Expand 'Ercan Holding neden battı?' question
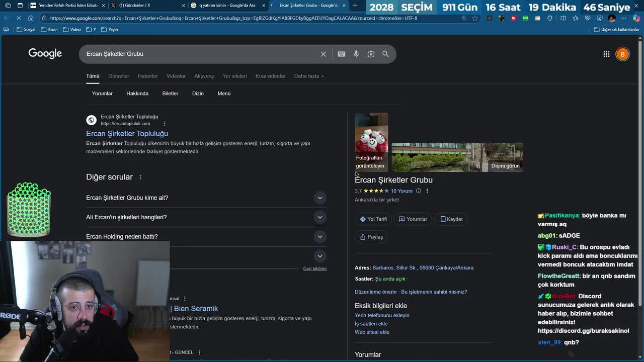 pyautogui.click(x=206, y=236)
